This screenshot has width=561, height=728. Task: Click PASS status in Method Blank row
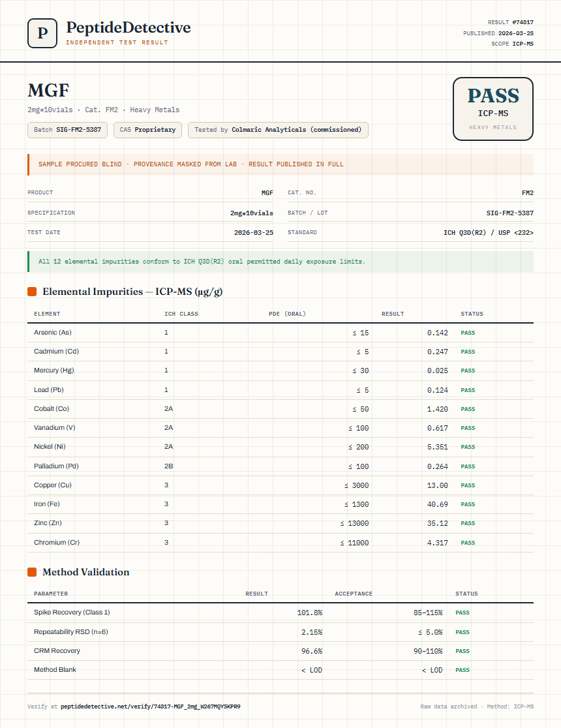(x=462, y=670)
